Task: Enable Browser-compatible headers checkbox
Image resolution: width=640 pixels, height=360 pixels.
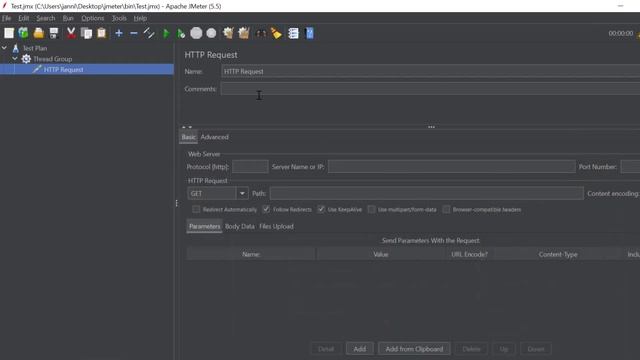Action: 446,209
